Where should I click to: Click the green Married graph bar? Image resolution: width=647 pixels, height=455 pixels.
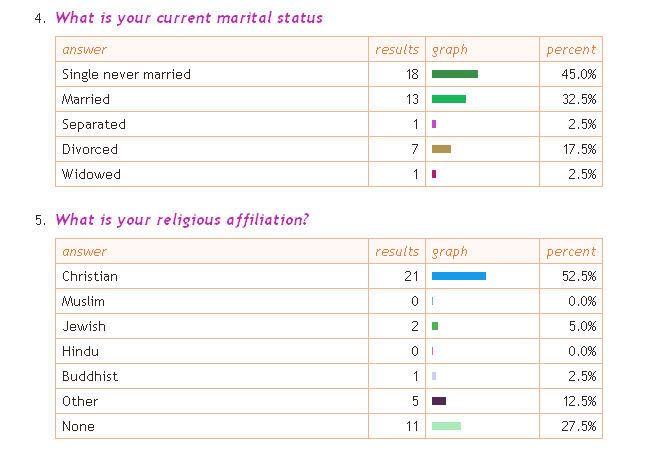pyautogui.click(x=449, y=99)
